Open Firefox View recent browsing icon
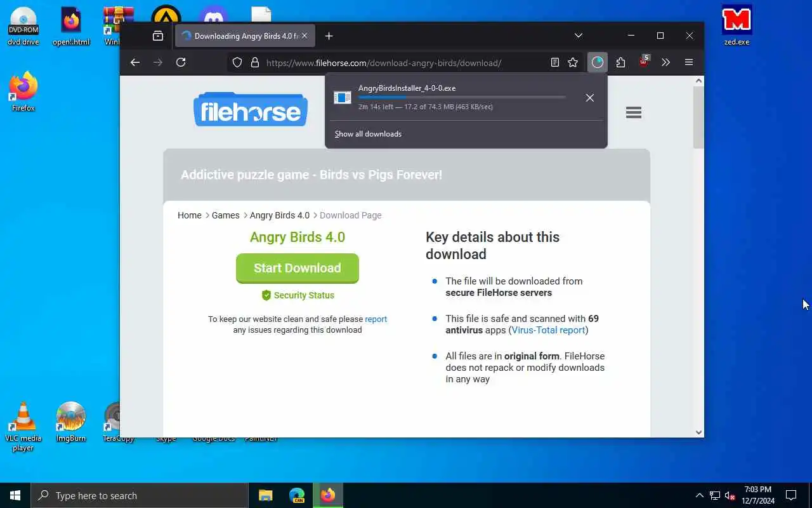The image size is (812, 508). 158,36
